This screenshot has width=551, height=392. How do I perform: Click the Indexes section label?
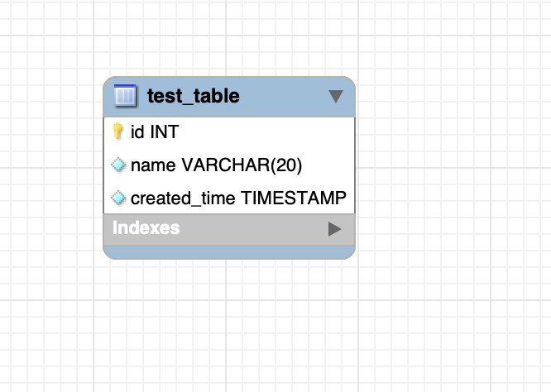(x=146, y=228)
